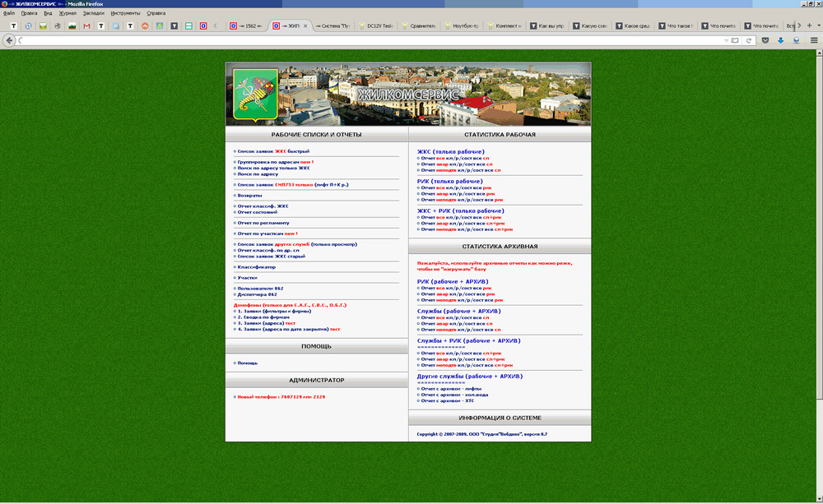
Task: Click the browser back arrow button
Action: click(x=10, y=40)
